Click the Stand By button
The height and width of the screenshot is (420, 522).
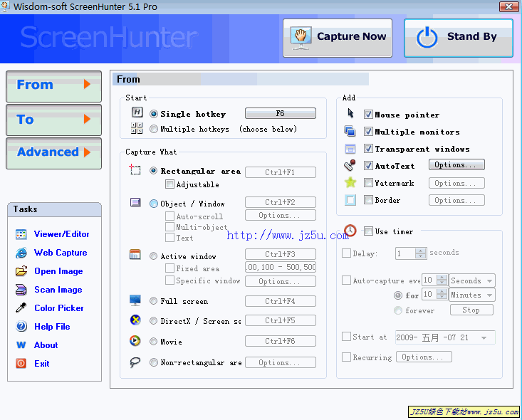tap(458, 38)
